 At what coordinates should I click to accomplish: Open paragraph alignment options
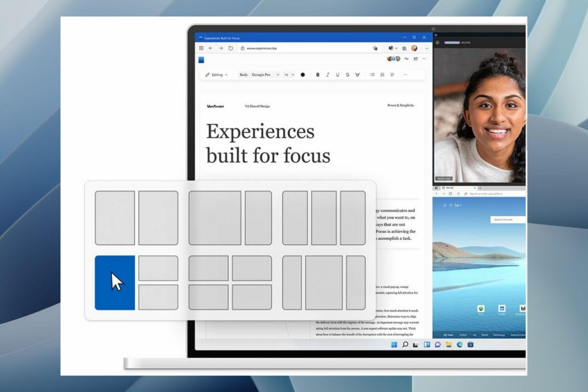[392, 75]
